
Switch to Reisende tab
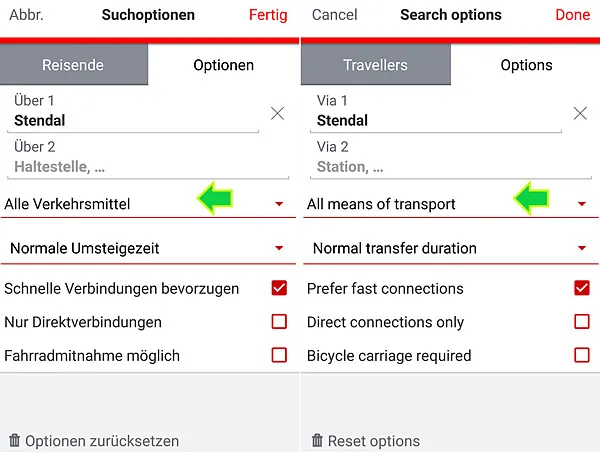click(x=73, y=65)
